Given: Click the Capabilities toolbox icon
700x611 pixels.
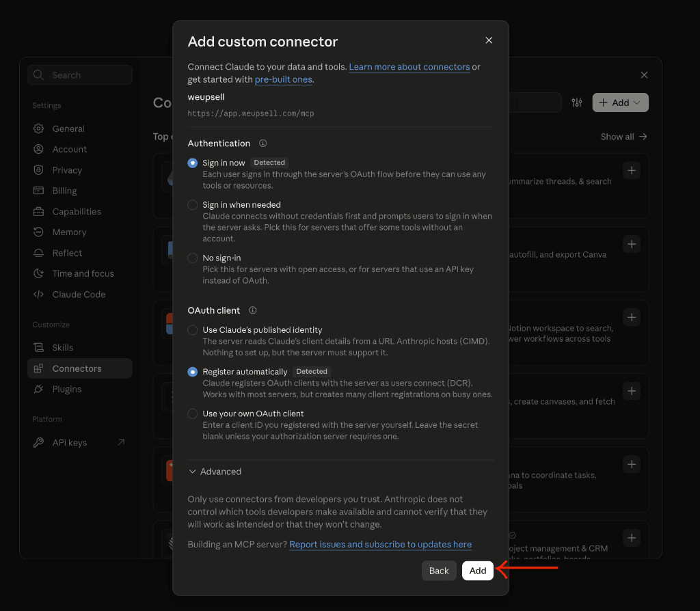Looking at the screenshot, I should point(38,212).
